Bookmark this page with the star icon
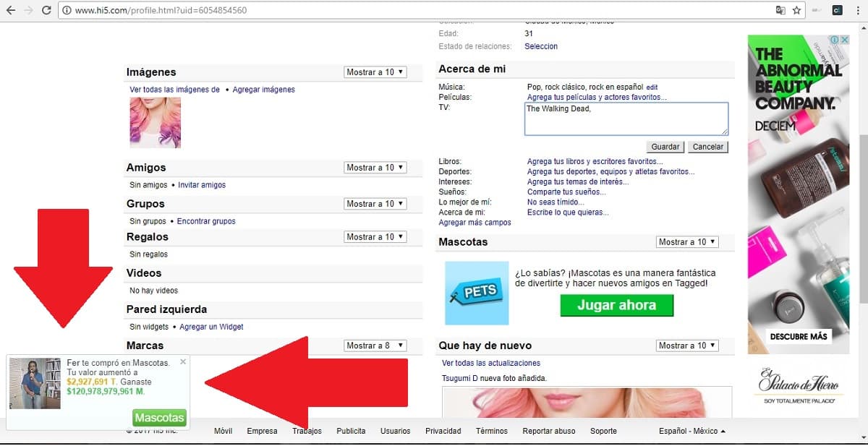868x446 pixels. tap(796, 11)
